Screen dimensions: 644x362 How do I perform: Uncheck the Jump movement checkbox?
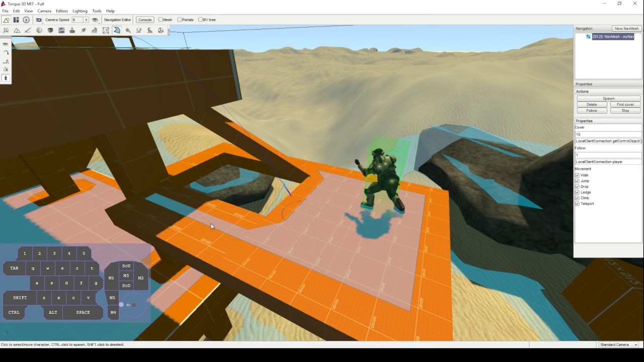577,181
